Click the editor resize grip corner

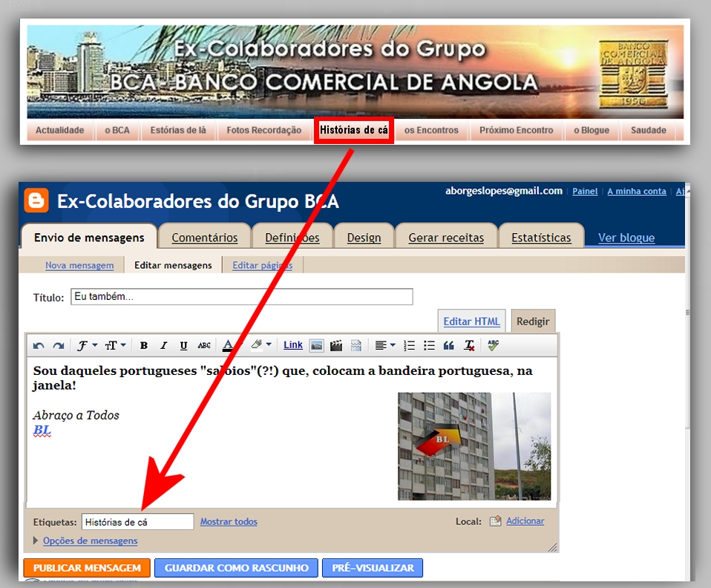[x=552, y=547]
